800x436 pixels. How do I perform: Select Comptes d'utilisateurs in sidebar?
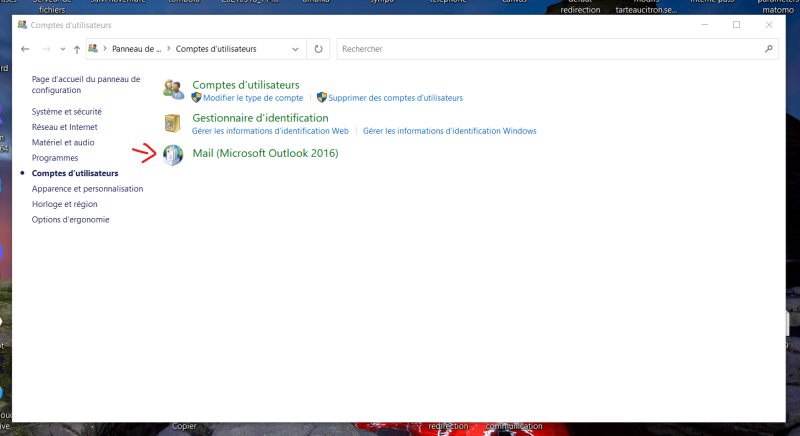coord(74,173)
